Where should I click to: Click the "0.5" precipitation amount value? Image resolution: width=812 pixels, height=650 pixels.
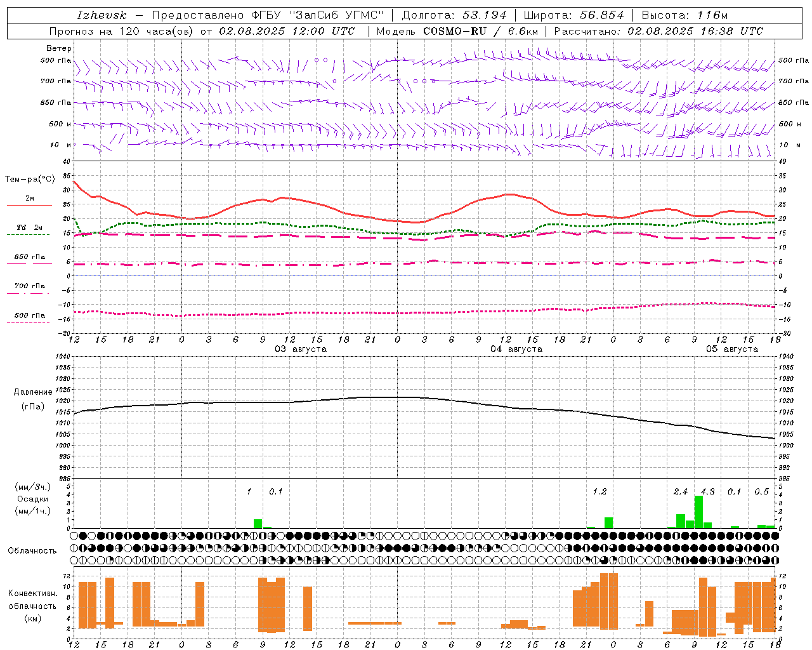pos(761,491)
